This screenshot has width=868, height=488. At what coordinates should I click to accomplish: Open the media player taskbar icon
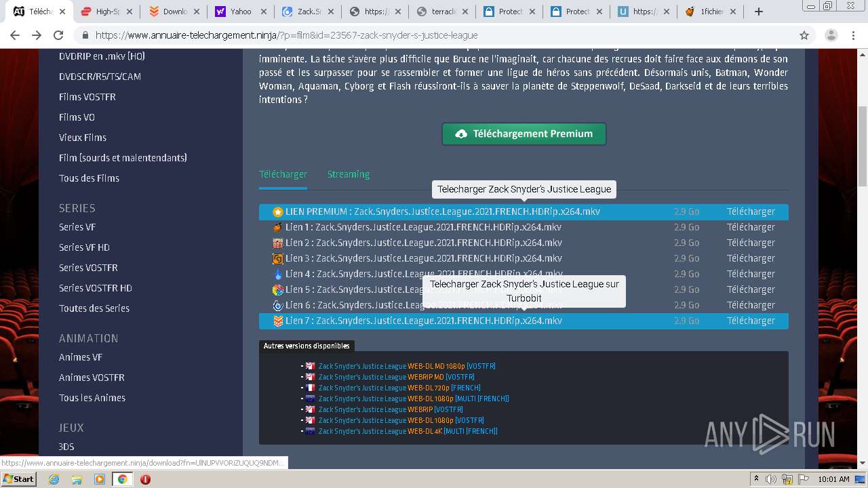click(x=100, y=479)
